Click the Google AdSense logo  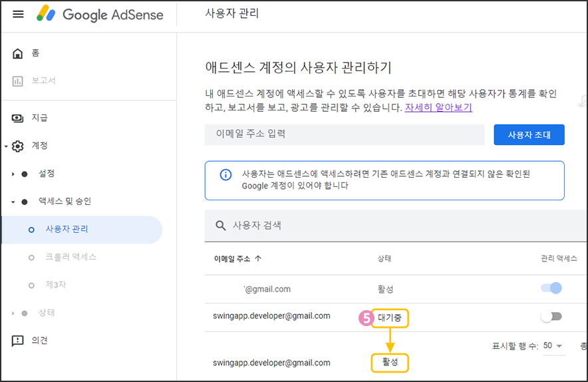tap(100, 14)
